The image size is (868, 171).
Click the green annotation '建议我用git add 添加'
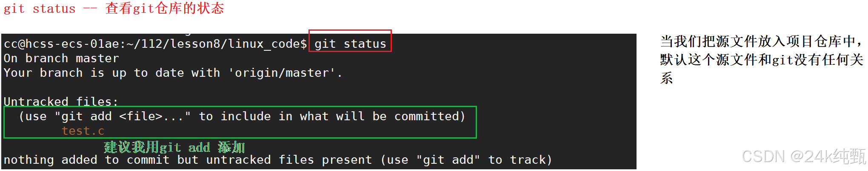(174, 147)
